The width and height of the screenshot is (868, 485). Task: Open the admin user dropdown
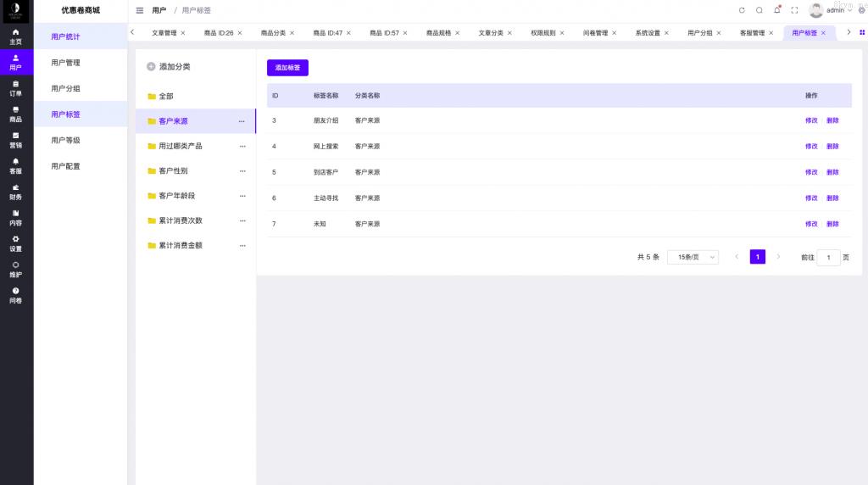[837, 10]
